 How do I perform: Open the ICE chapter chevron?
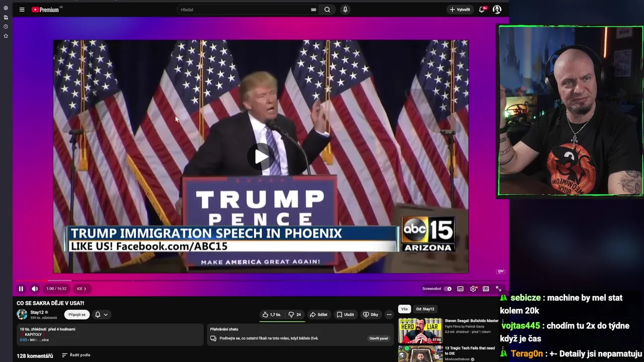click(x=82, y=289)
